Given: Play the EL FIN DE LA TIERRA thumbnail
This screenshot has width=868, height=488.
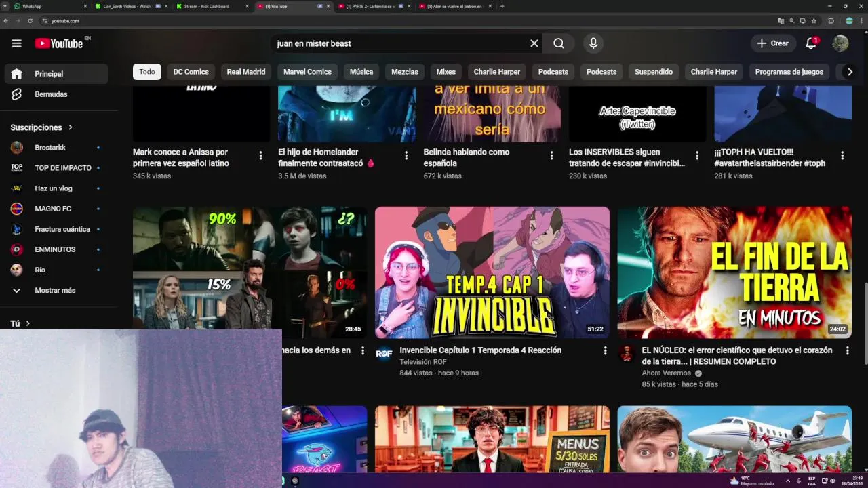Looking at the screenshot, I should (x=734, y=272).
